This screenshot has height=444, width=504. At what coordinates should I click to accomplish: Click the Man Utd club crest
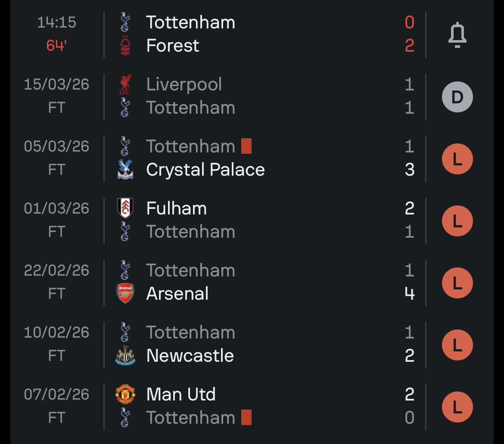[x=125, y=394]
